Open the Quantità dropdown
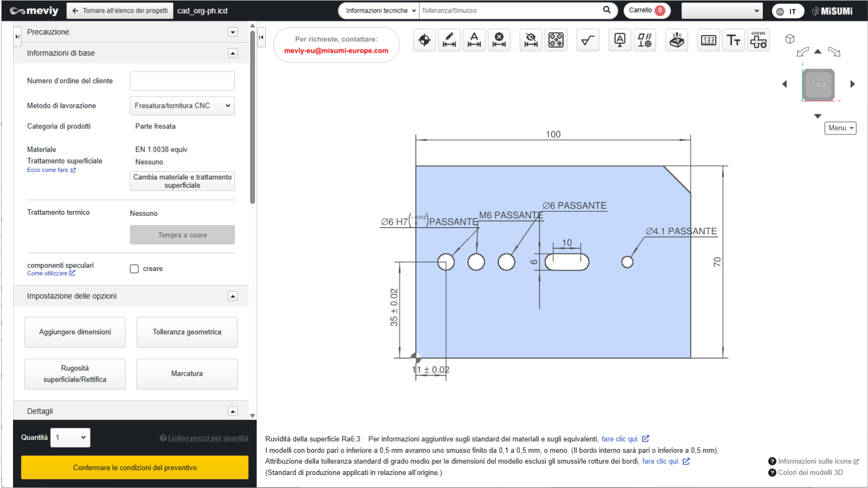868x488 pixels. [71, 438]
